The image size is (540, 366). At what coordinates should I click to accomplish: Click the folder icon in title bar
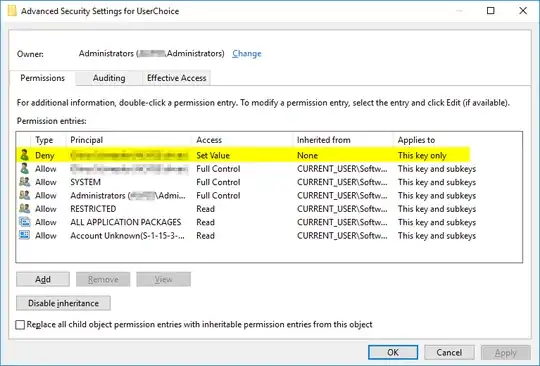[12, 11]
